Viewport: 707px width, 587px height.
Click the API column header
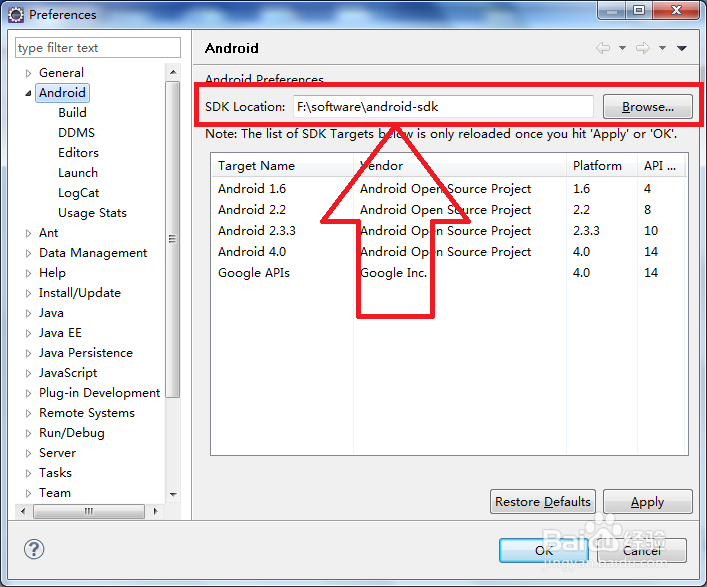[661, 165]
